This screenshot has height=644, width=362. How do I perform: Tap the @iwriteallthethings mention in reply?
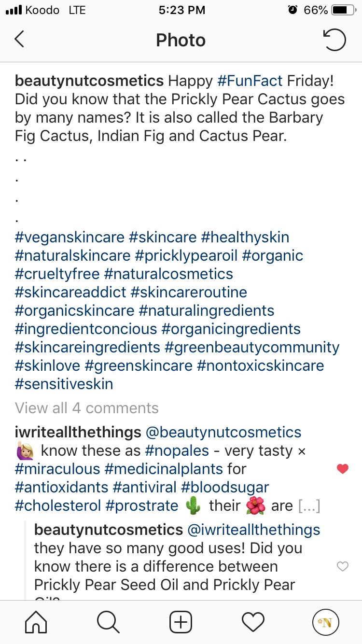pos(253,530)
